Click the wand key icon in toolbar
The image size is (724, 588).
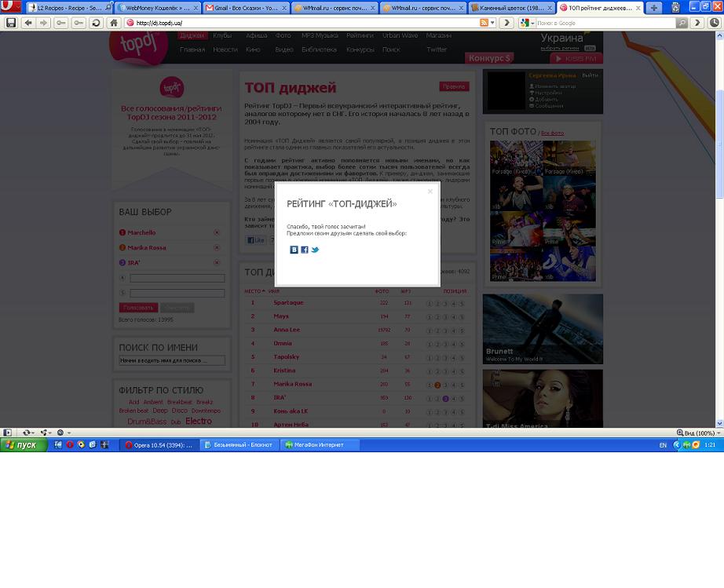coord(79,23)
